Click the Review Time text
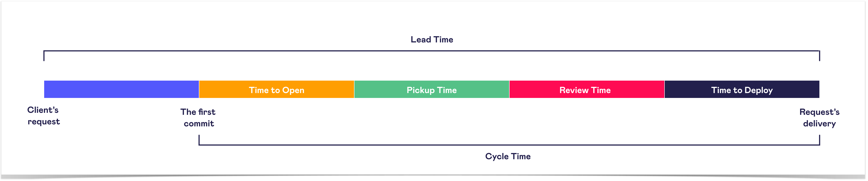Image resolution: width=868 pixels, height=181 pixels. coord(585,90)
